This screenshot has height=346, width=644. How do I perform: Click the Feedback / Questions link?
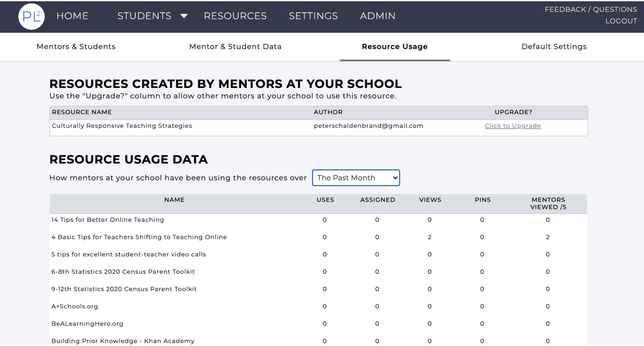tap(591, 10)
